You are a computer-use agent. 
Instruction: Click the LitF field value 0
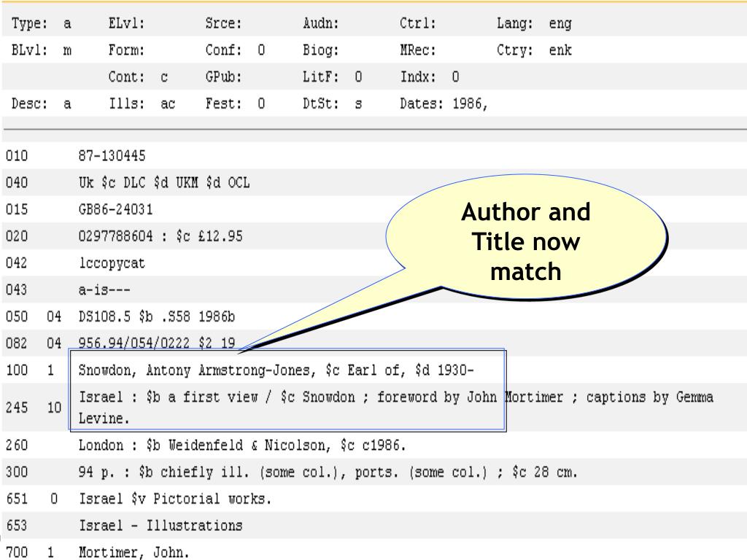[358, 77]
